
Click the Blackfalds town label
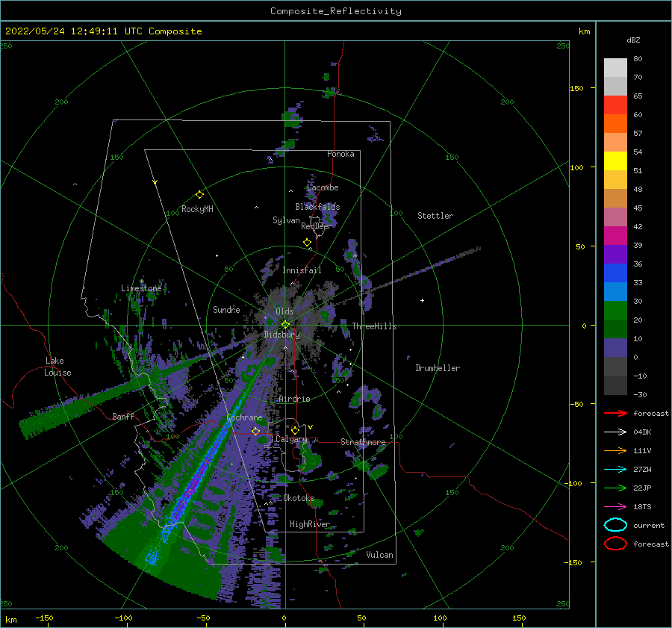pyautogui.click(x=317, y=207)
